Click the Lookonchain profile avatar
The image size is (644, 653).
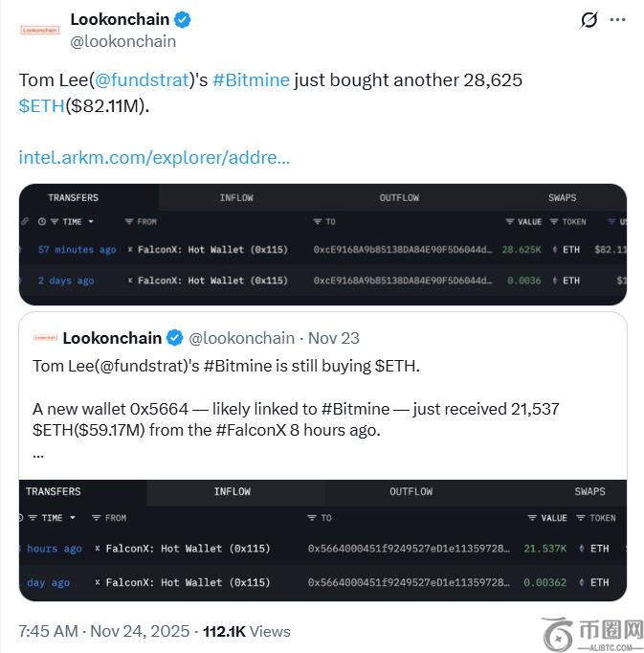[x=40, y=30]
